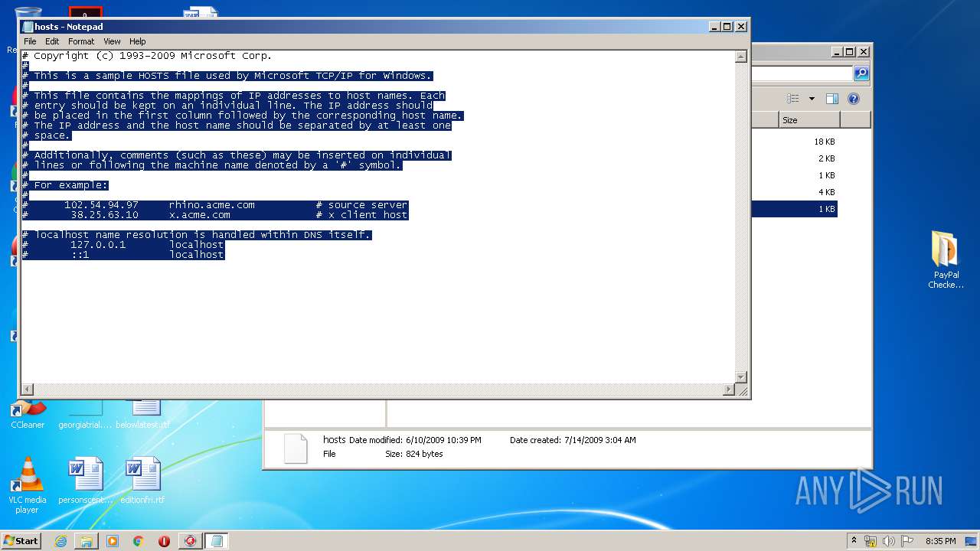Screen dimensions: 980x551
Task: Launch Opera browser from taskbar
Action: pyautogui.click(x=164, y=541)
